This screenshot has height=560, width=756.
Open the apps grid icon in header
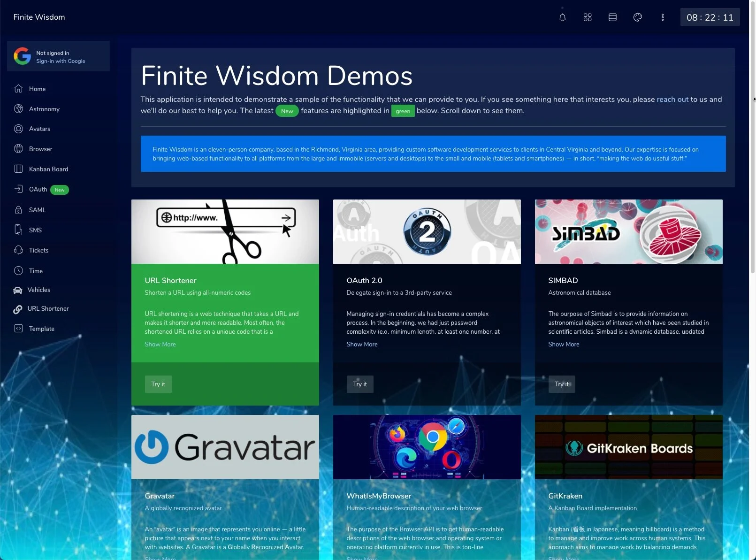point(588,17)
